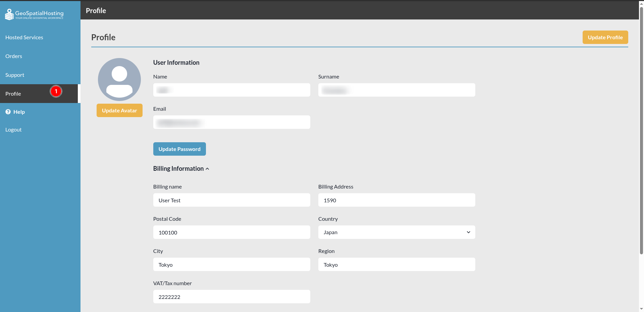The width and height of the screenshot is (644, 312).
Task: Click the Update Password button
Action: [179, 149]
